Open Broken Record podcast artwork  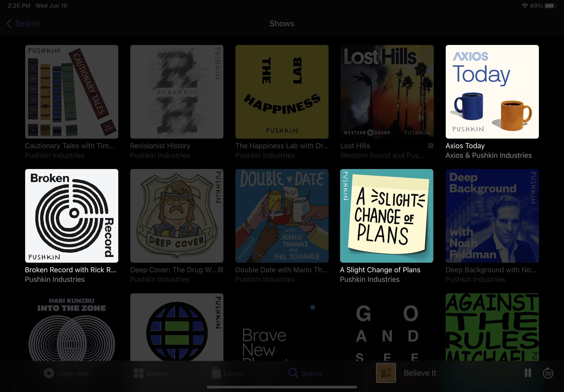[71, 216]
